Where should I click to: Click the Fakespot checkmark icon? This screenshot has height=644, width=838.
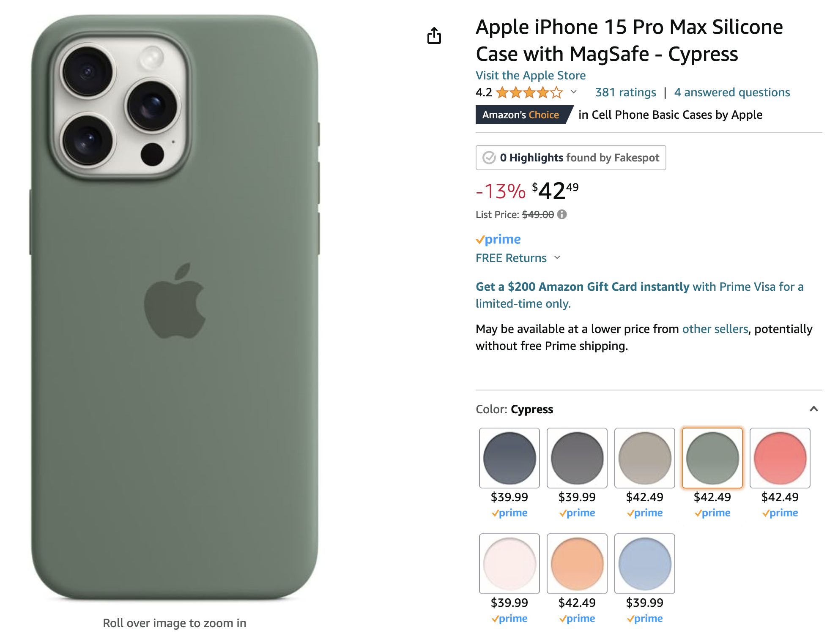tap(489, 158)
